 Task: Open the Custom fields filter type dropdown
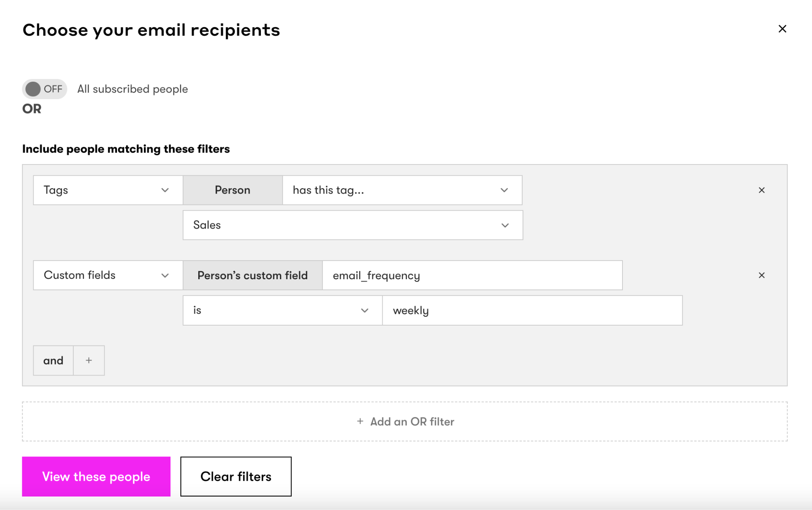click(108, 275)
